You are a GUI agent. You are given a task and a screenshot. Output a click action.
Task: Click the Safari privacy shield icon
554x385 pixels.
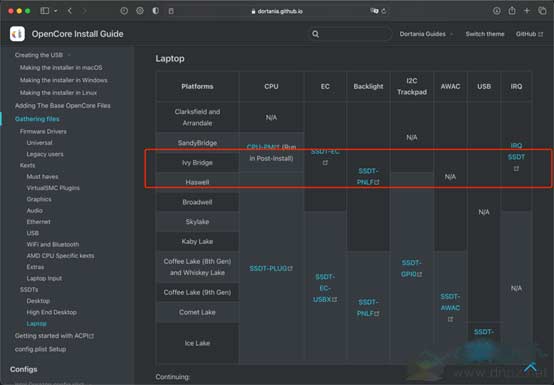[x=155, y=11]
